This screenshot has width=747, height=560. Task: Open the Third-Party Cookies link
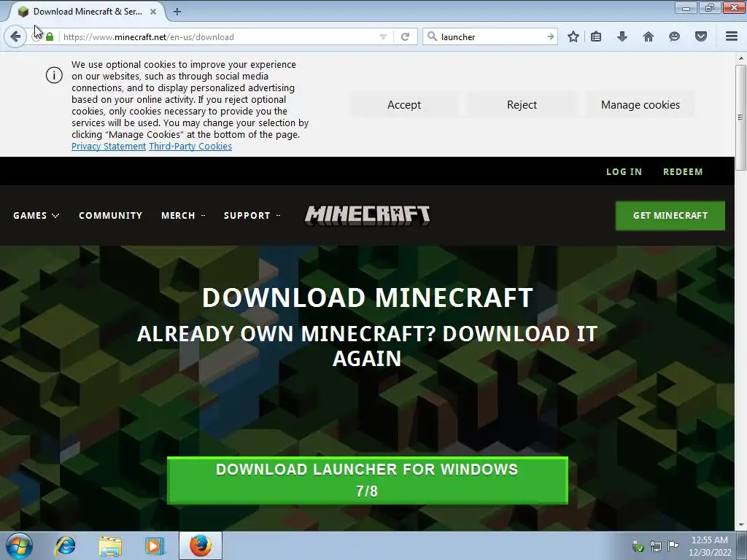tap(190, 146)
